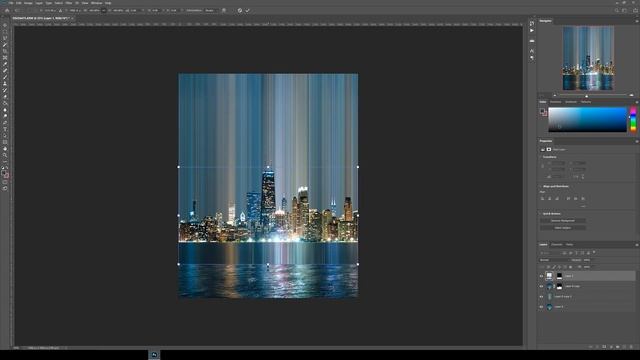
Task: Click the Navigator image thumbnail
Action: pyautogui.click(x=588, y=58)
